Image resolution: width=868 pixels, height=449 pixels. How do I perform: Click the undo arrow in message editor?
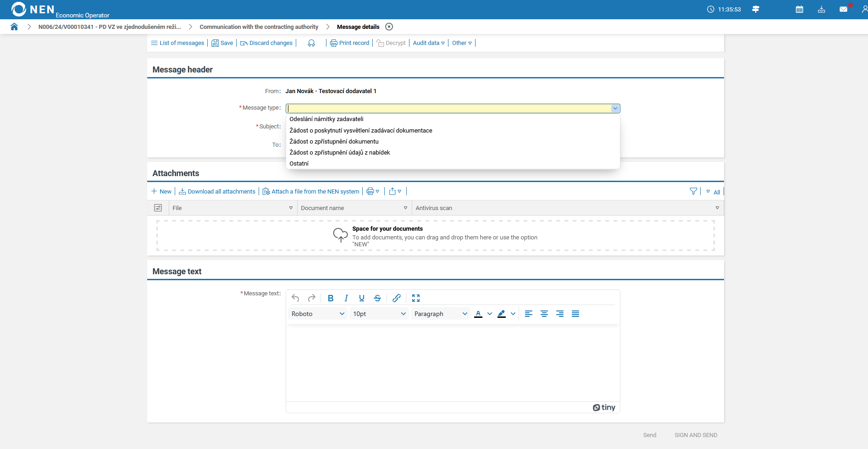[295, 298]
